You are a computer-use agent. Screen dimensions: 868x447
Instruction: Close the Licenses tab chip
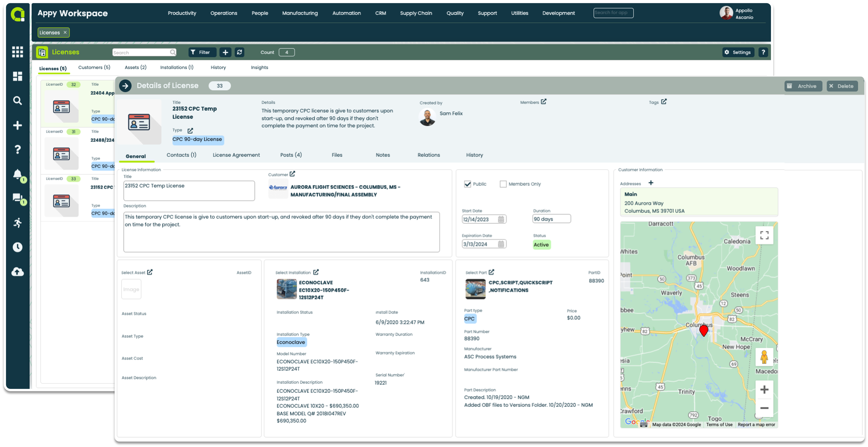tap(65, 32)
